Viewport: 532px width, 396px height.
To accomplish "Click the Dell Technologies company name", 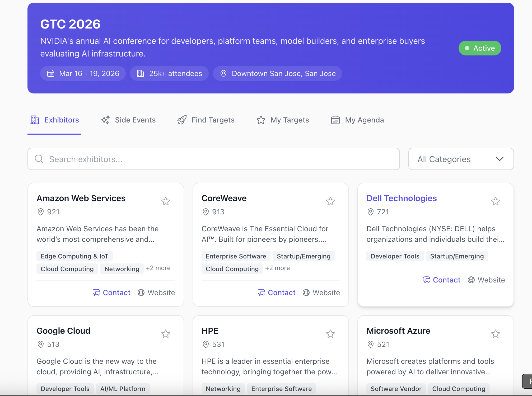I will tap(402, 198).
